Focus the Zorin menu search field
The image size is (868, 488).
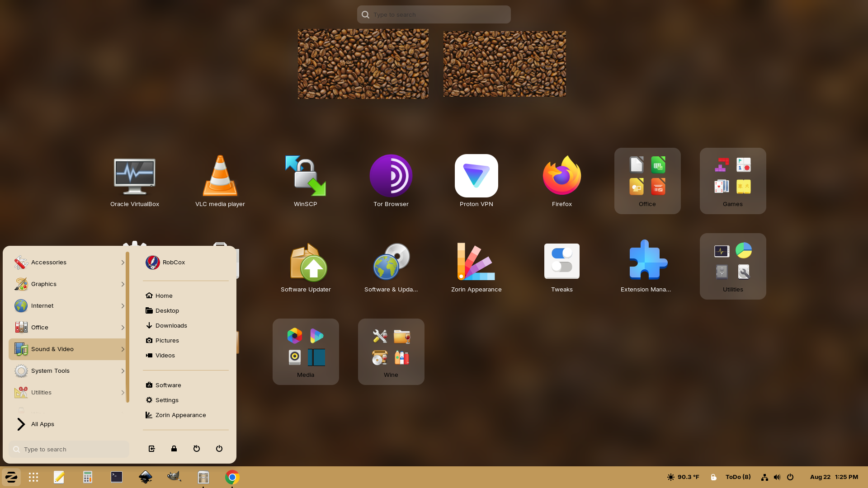click(x=69, y=449)
